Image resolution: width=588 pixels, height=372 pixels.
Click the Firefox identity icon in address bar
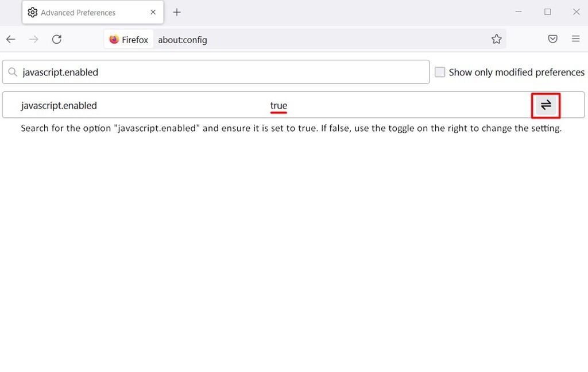[x=129, y=40]
